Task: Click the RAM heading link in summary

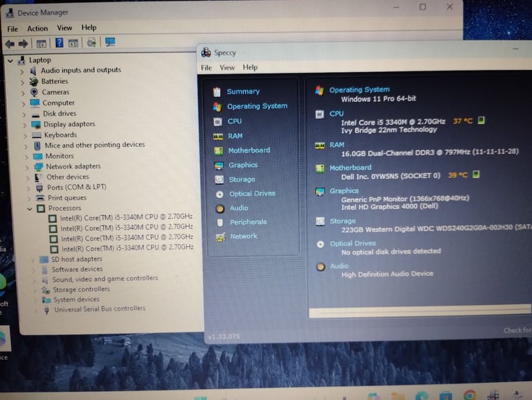Action: (337, 145)
